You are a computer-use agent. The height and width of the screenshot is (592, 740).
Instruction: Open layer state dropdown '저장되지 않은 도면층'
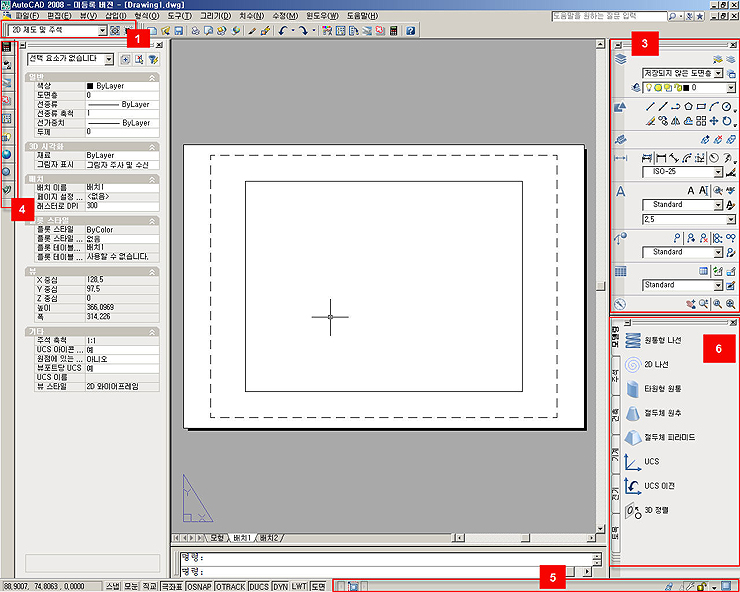682,74
